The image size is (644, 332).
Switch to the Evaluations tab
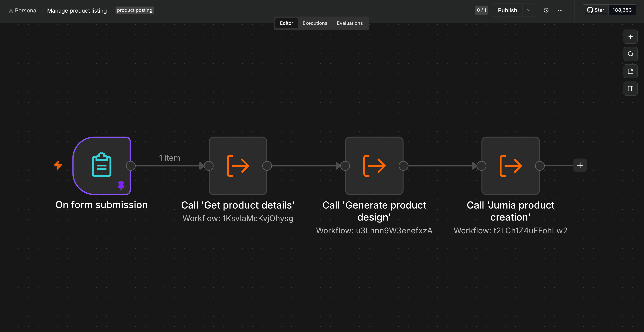click(350, 23)
